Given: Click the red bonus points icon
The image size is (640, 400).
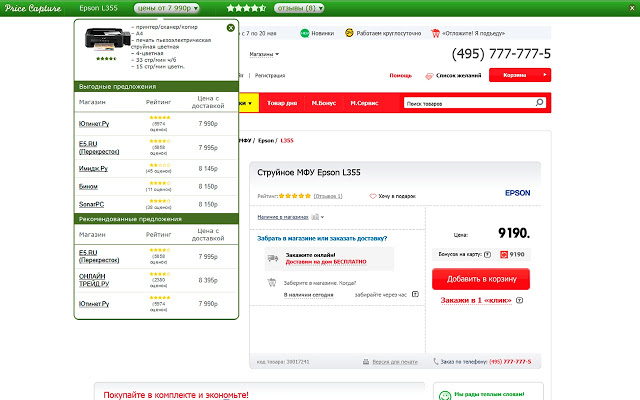Looking at the screenshot, I should (504, 254).
